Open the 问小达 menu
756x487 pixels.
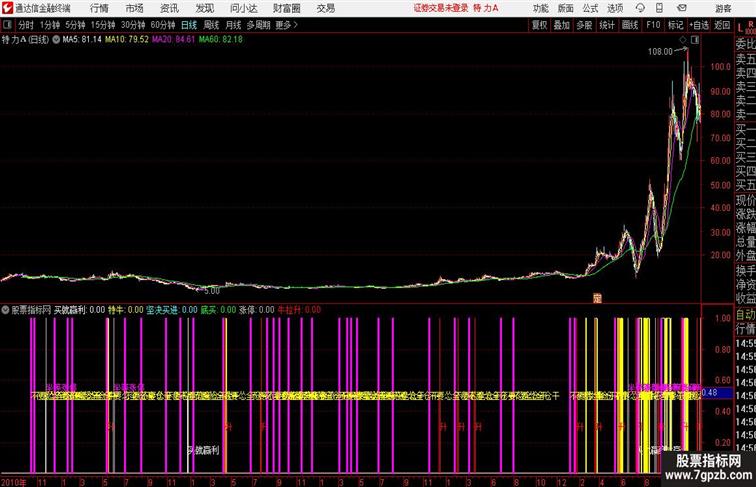point(243,8)
